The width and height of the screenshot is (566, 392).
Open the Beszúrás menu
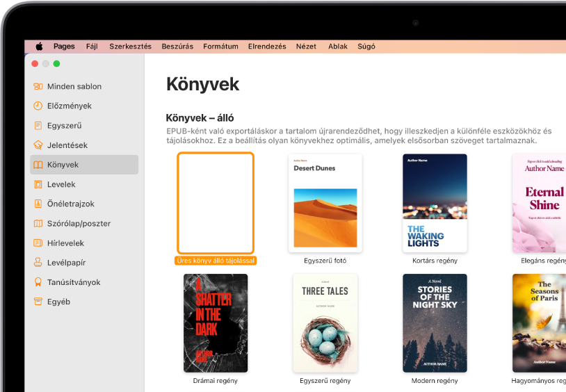pyautogui.click(x=177, y=46)
